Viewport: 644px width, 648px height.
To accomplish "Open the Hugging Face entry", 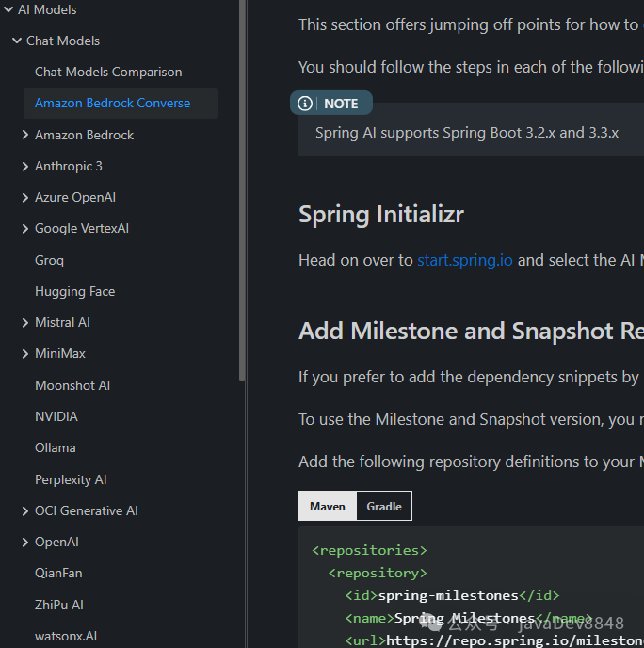I will coord(74,291).
